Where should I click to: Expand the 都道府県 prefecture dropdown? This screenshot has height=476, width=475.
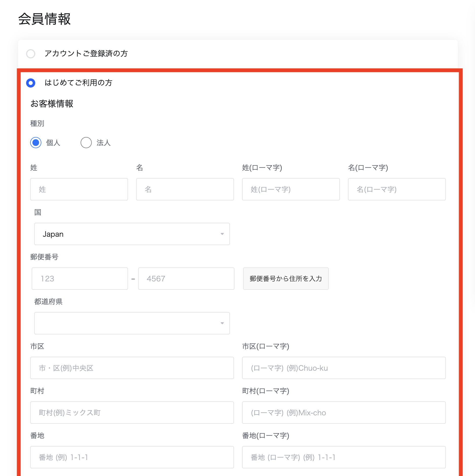(x=132, y=323)
